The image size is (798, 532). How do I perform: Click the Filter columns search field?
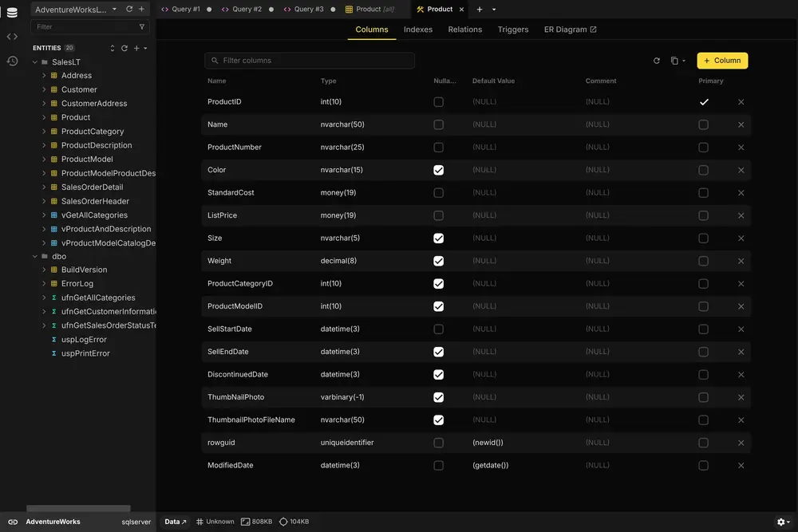[310, 61]
